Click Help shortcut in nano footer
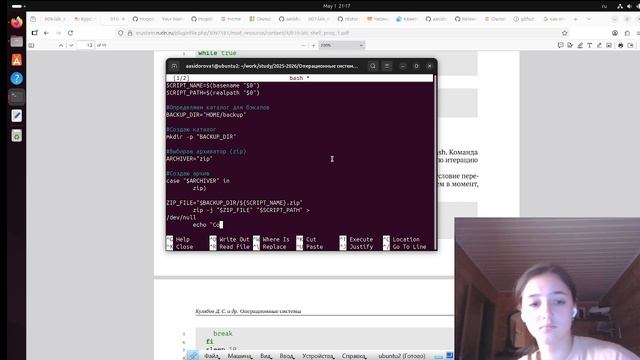 pos(178,240)
